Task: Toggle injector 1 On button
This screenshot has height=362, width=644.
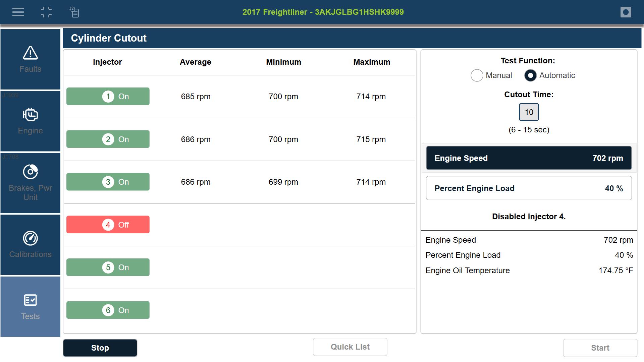Action: point(108,97)
